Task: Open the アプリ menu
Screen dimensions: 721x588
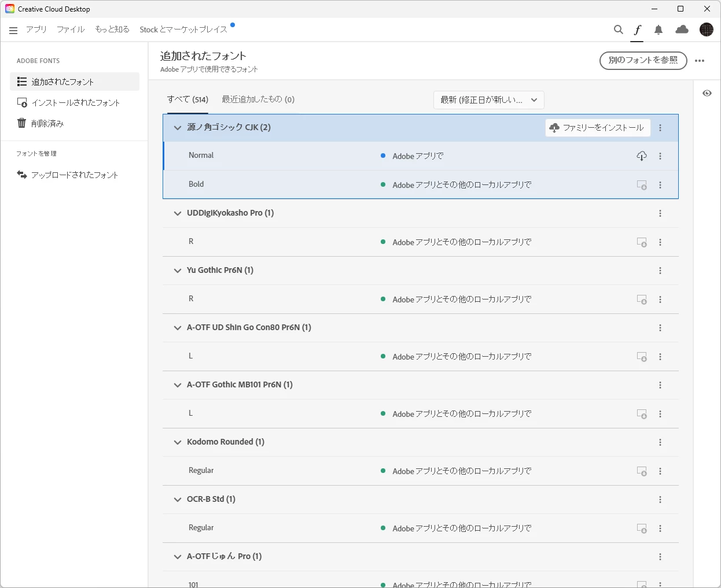Action: [x=36, y=29]
